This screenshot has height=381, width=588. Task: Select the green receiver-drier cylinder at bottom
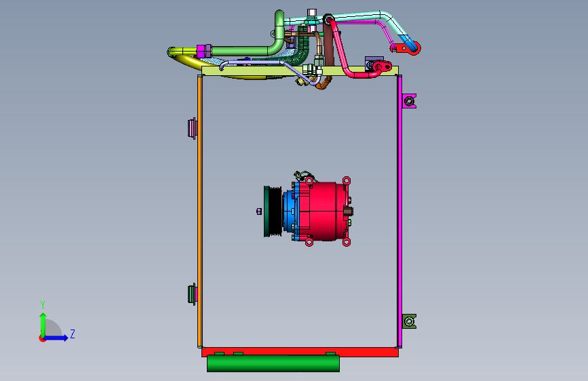coord(273,363)
